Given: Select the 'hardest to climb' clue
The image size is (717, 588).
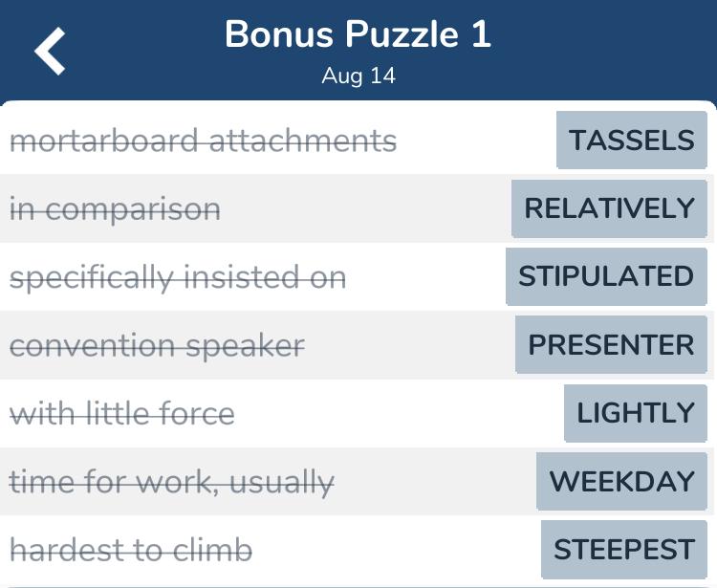Looking at the screenshot, I should click(x=131, y=550).
